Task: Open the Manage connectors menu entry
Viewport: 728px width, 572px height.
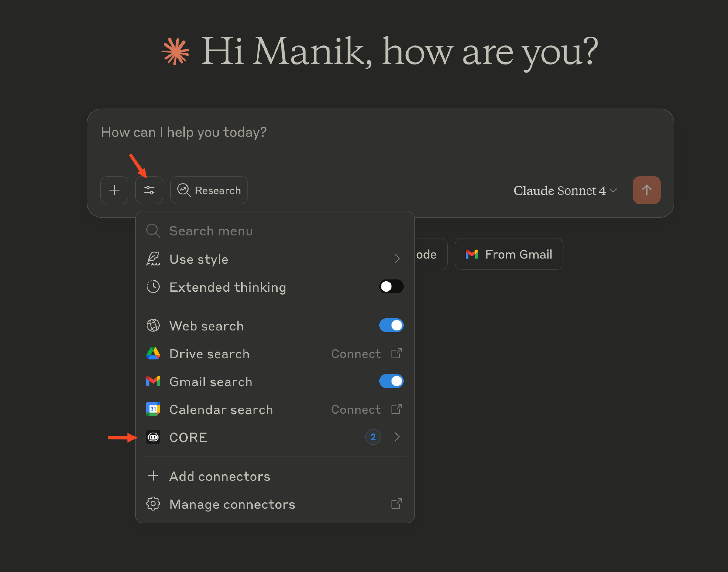Action: pos(232,504)
